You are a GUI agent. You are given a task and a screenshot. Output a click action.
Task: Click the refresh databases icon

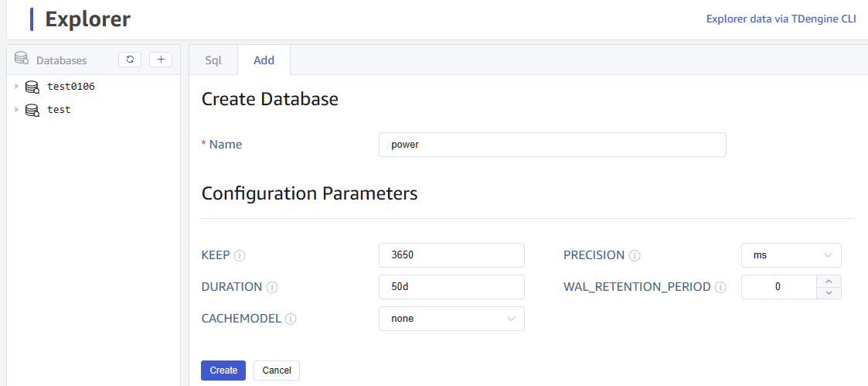130,60
